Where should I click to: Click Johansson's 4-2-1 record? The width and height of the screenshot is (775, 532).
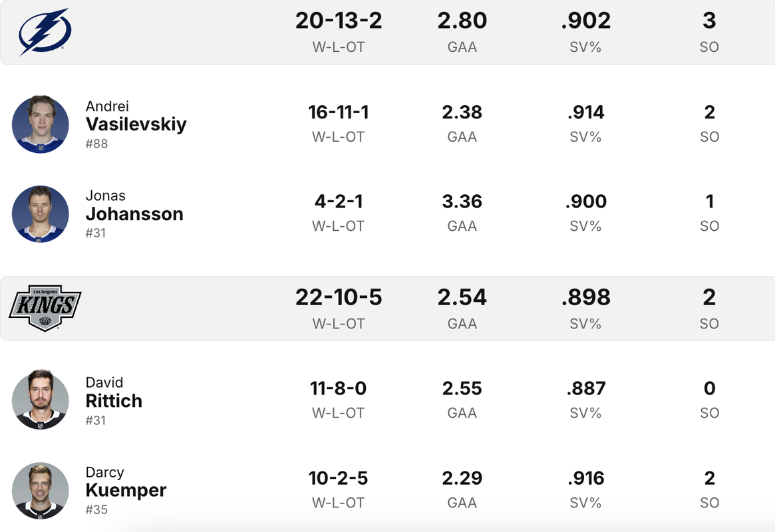pyautogui.click(x=339, y=201)
